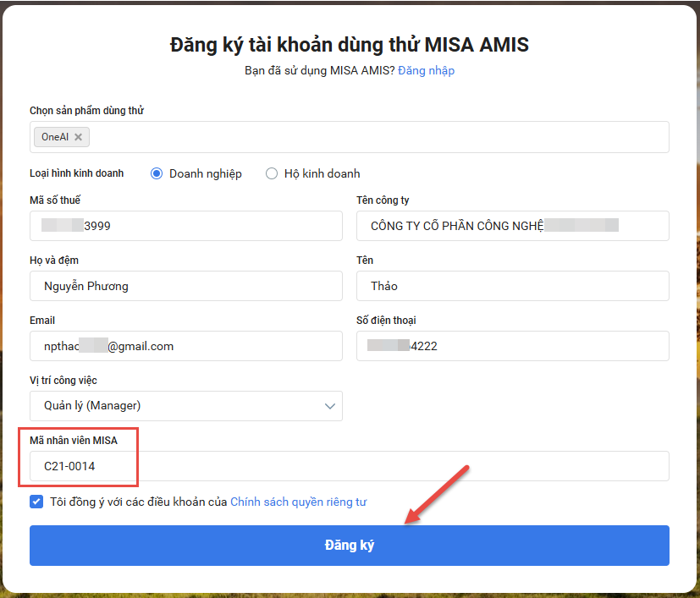This screenshot has width=700, height=598.
Task: Select the Hộ kinh doanh radio option
Action: point(272,173)
